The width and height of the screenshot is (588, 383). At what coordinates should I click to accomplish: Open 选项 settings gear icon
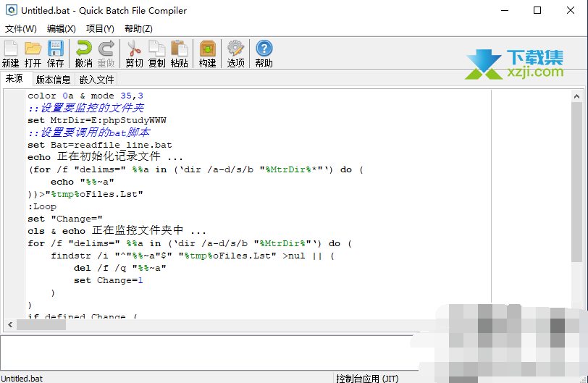tap(235, 54)
